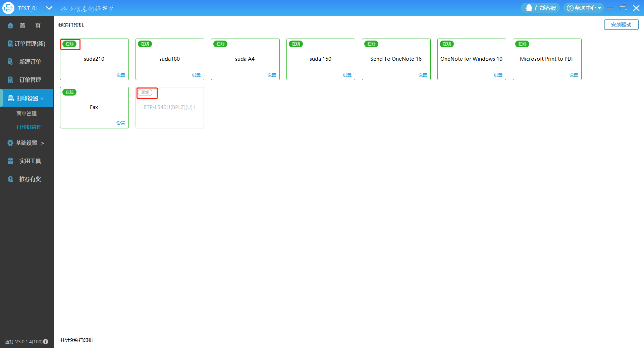This screenshot has height=348, width=644.
Task: Click the 在线 badge on suda180 card
Action: pyautogui.click(x=145, y=44)
